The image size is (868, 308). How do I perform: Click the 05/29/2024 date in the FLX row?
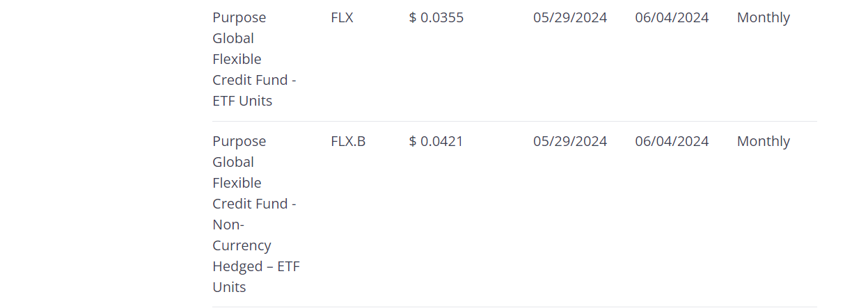[569, 17]
